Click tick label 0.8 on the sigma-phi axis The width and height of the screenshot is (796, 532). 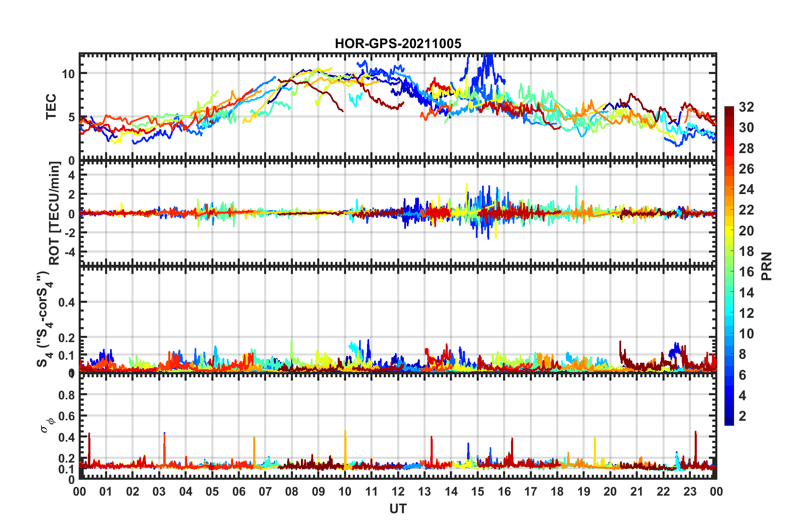pos(67,395)
